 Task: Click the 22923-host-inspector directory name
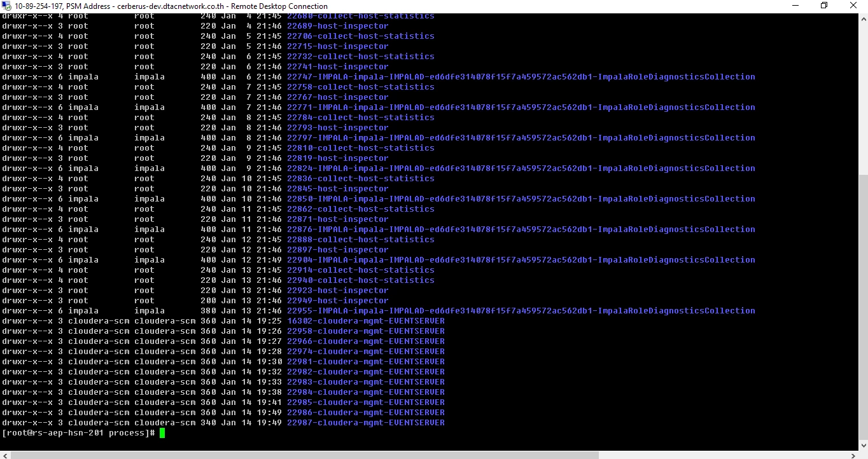tap(338, 291)
